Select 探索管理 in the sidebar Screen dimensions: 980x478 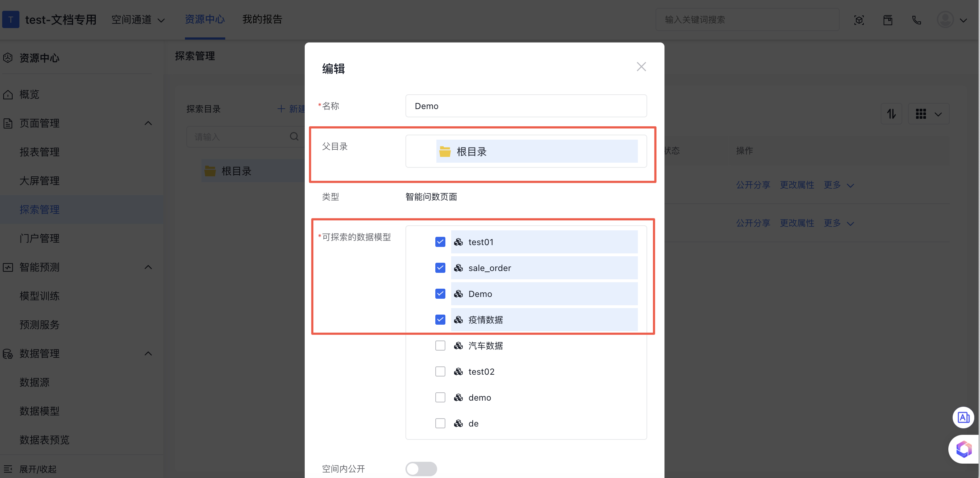pyautogui.click(x=40, y=209)
